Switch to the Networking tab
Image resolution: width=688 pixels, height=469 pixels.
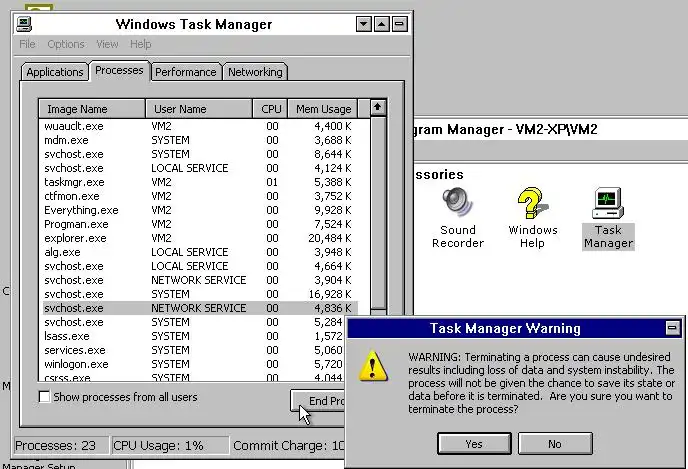click(255, 72)
